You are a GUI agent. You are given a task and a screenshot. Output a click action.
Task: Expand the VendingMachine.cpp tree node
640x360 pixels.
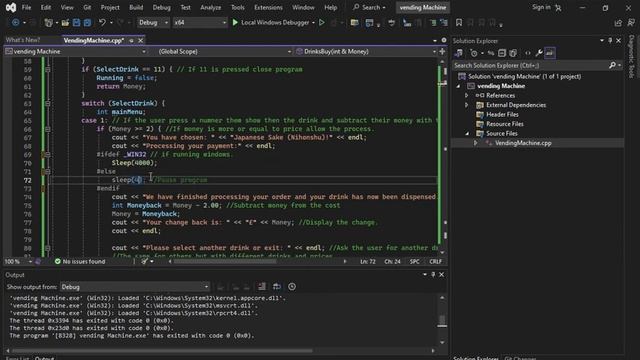coord(476,143)
